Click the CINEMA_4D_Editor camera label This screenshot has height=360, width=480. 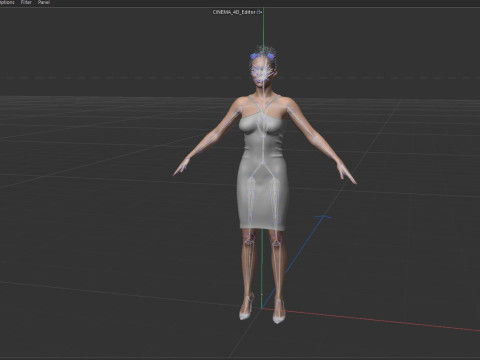coord(234,12)
